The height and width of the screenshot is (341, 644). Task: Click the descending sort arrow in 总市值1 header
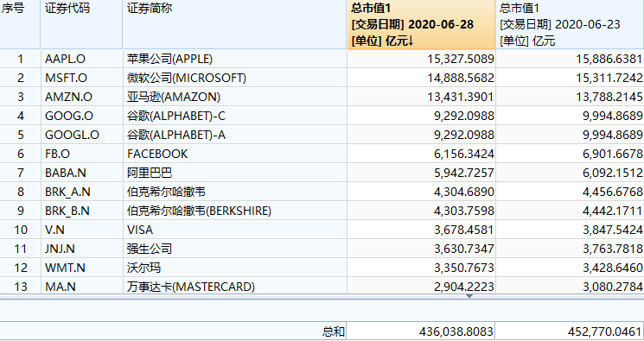point(411,41)
